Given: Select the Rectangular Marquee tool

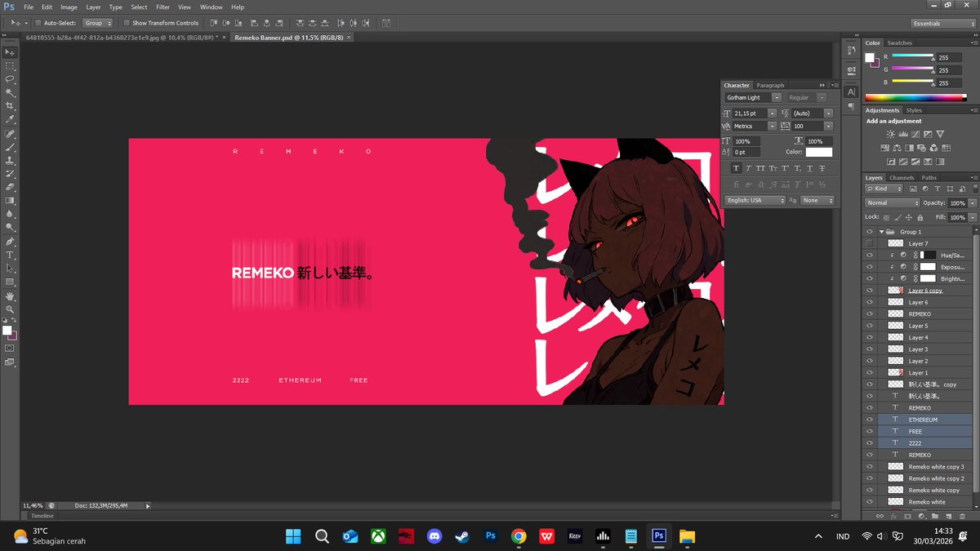Looking at the screenshot, I should click(x=10, y=65).
